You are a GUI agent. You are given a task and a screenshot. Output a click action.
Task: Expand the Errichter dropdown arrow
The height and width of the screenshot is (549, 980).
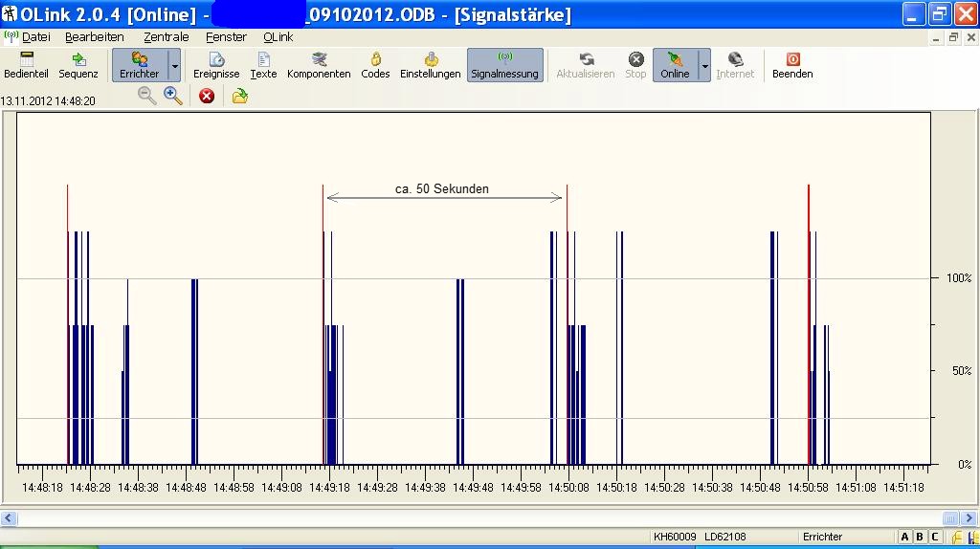click(174, 66)
